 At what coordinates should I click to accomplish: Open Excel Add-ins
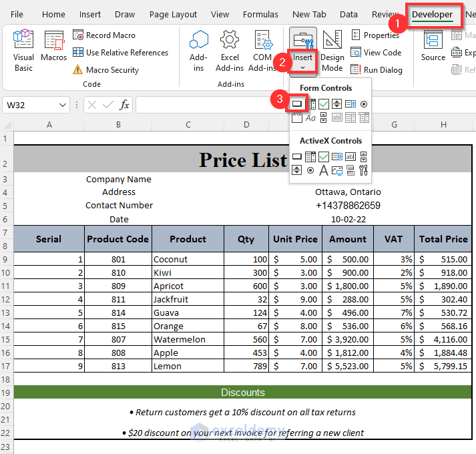point(230,51)
